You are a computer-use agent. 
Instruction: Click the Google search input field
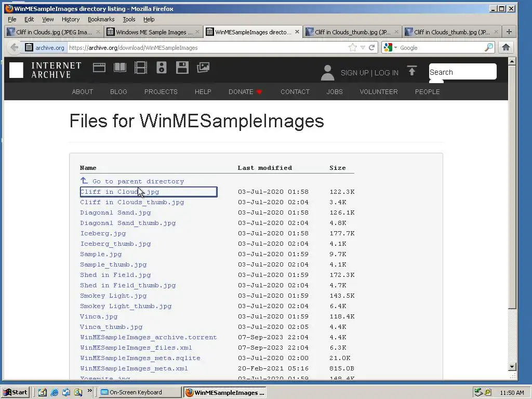point(441,47)
